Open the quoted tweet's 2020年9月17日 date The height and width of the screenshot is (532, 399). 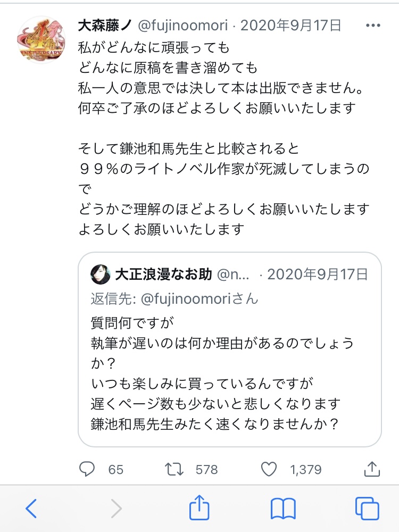click(318, 275)
